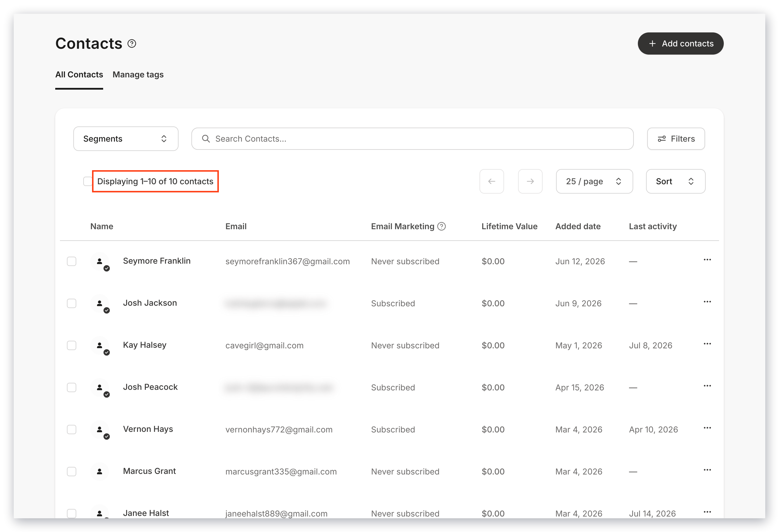Click Kay Halsey's avatar icon
This screenshot has width=779, height=532.
point(100,345)
